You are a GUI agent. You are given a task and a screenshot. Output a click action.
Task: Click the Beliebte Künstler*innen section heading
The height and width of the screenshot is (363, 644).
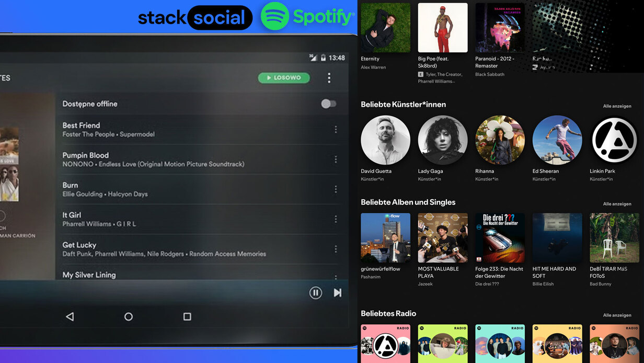coord(404,105)
